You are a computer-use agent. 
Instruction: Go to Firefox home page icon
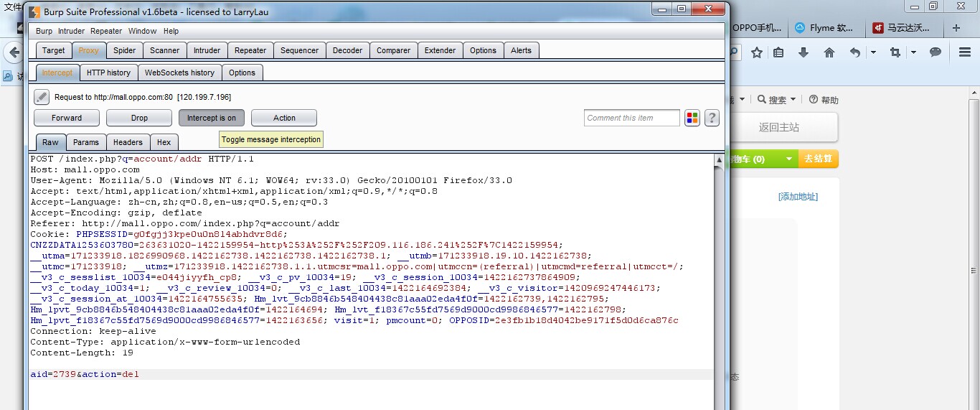pyautogui.click(x=829, y=52)
